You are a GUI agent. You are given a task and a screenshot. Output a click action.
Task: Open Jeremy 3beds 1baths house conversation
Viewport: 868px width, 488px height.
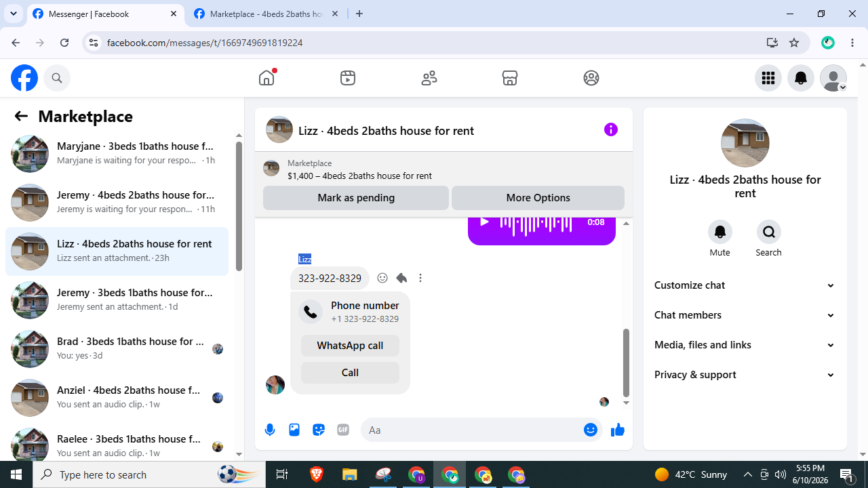coord(117,300)
